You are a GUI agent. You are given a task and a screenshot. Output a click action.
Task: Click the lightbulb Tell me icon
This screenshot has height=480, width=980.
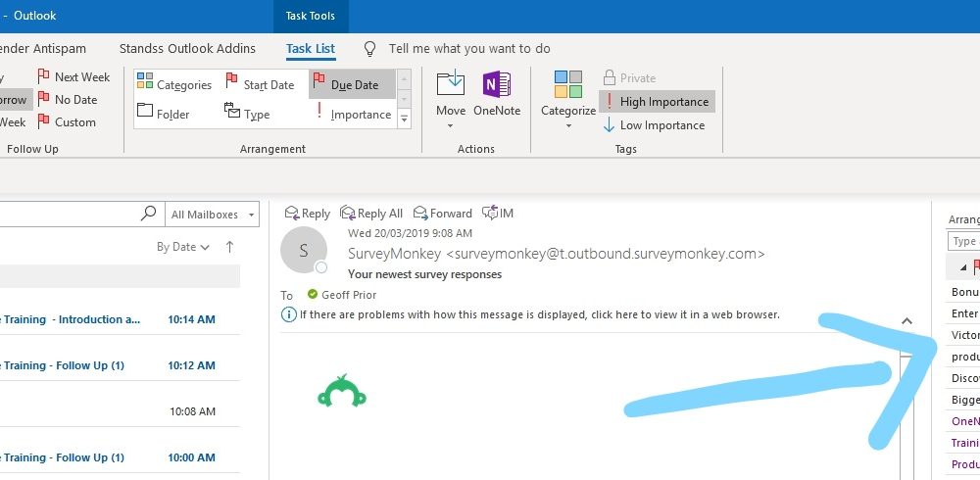(370, 49)
